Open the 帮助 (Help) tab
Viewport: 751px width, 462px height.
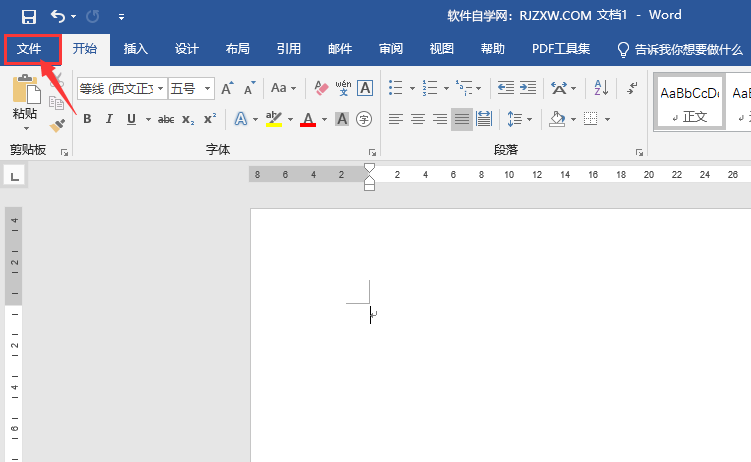point(493,49)
